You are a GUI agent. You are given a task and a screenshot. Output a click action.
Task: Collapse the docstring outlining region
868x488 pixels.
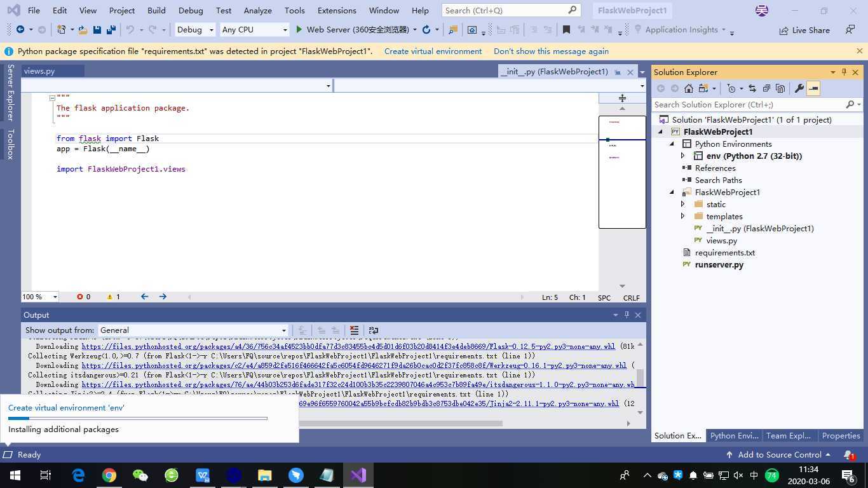pos(52,98)
